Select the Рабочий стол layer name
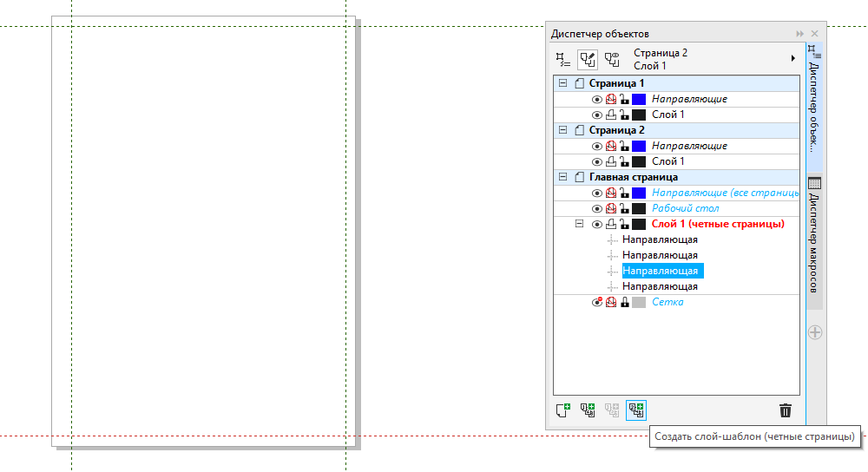The height and width of the screenshot is (472, 868). [x=686, y=208]
